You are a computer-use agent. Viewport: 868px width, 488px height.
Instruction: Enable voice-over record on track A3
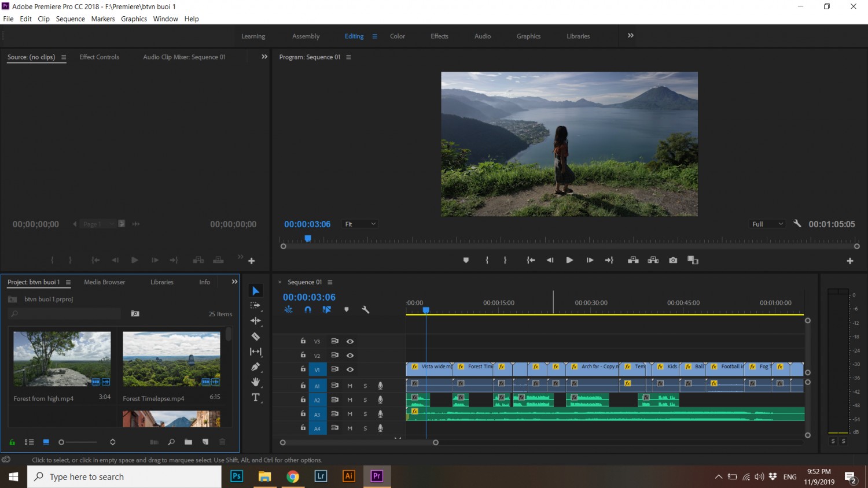click(x=380, y=414)
